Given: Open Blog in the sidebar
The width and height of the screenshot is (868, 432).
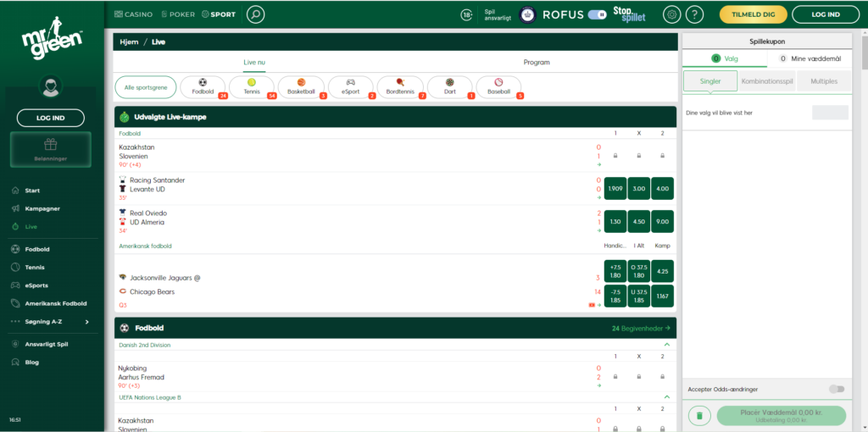Looking at the screenshot, I should 31,363.
